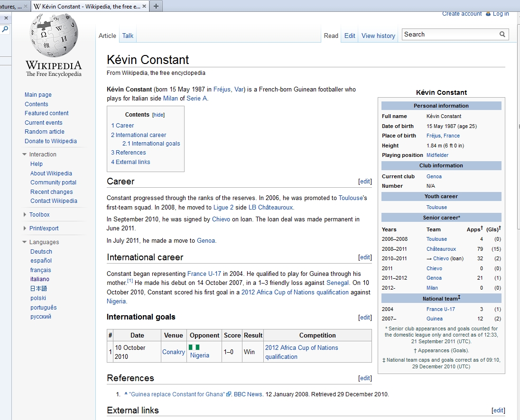Open About Wikipedia link

pyautogui.click(x=51, y=173)
